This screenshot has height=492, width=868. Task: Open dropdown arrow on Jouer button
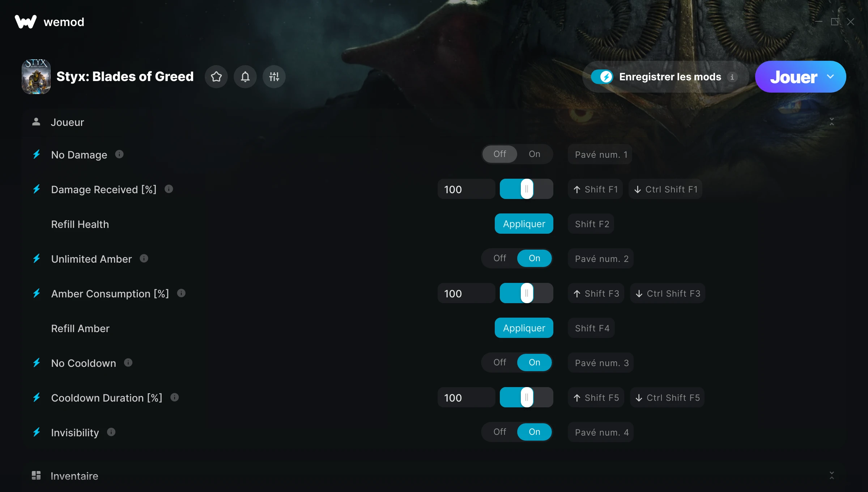pos(830,77)
